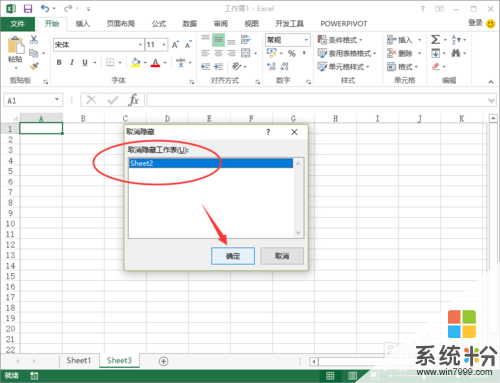Click Decrease Decimal icon
Image resolution: width=500 pixels, height=383 pixels.
(x=284, y=66)
